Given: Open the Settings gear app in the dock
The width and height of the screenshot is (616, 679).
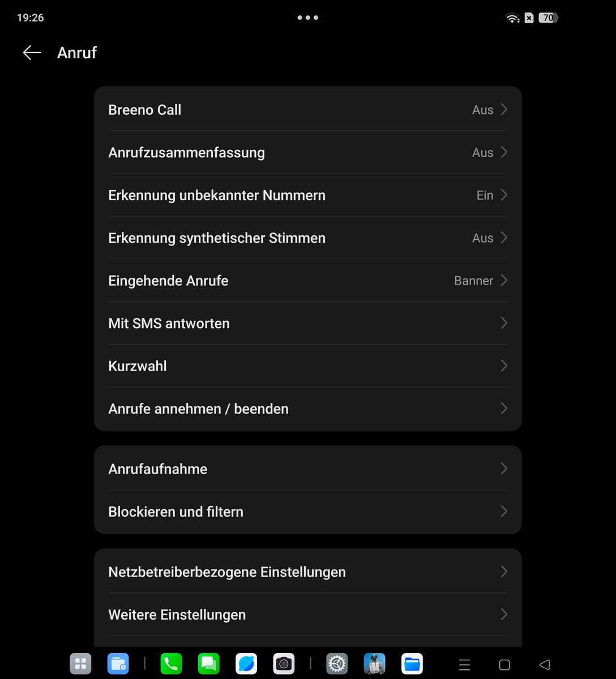Looking at the screenshot, I should (x=337, y=664).
